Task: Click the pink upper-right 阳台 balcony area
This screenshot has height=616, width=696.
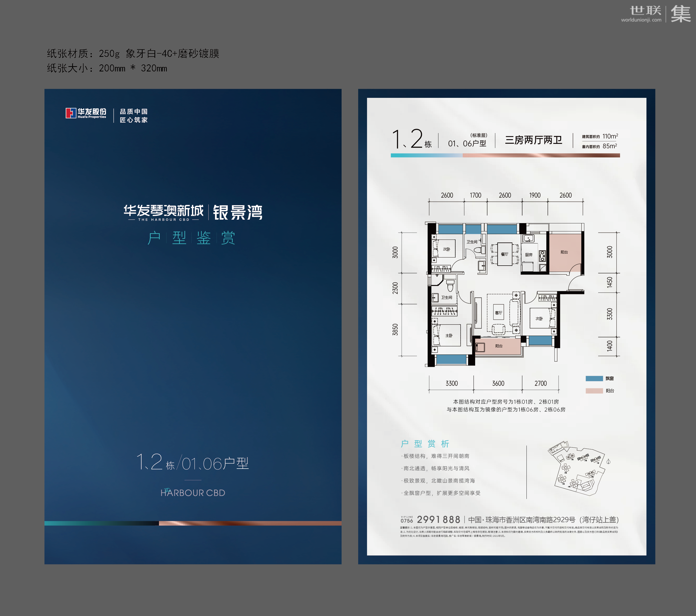Action: point(564,252)
